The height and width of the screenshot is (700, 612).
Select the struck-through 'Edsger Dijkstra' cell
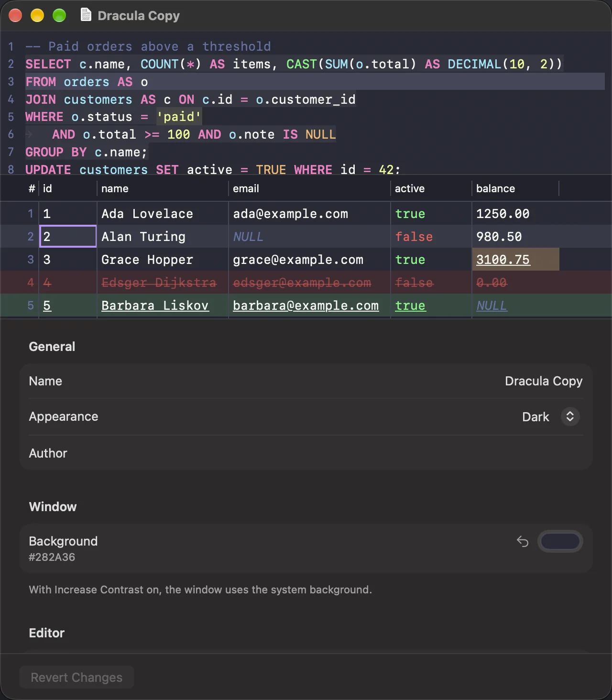[163, 282]
